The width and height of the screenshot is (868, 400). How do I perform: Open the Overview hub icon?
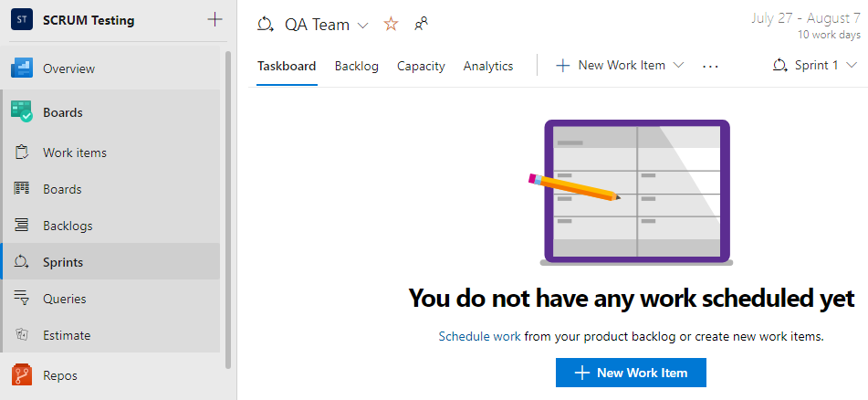tap(22, 68)
